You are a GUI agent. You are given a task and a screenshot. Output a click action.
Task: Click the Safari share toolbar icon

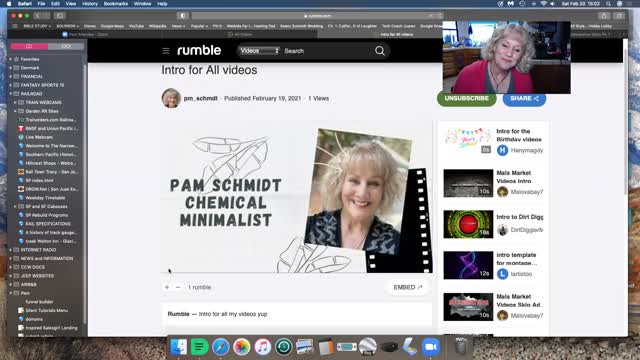(x=604, y=16)
